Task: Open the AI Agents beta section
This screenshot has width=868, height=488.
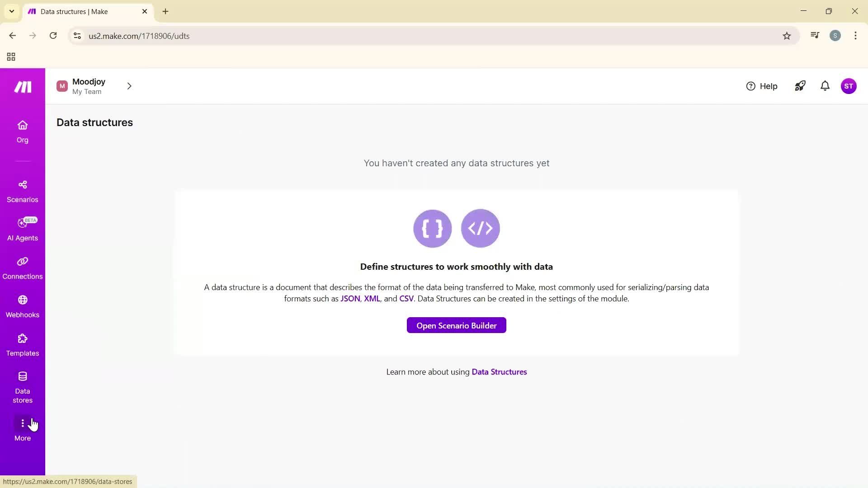Action: pos(22,229)
